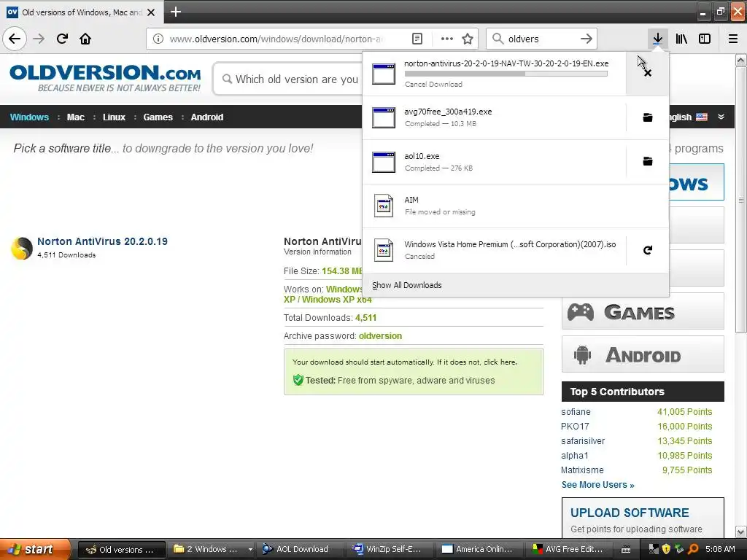747x560 pixels.
Task: Open the Mac navigation menu item
Action: (75, 117)
